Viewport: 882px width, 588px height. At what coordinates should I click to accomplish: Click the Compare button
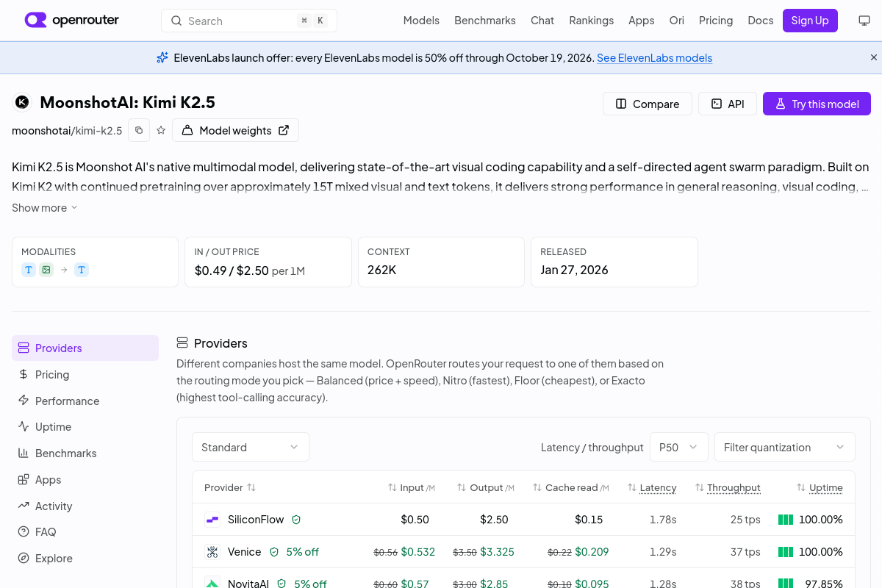[x=648, y=104]
